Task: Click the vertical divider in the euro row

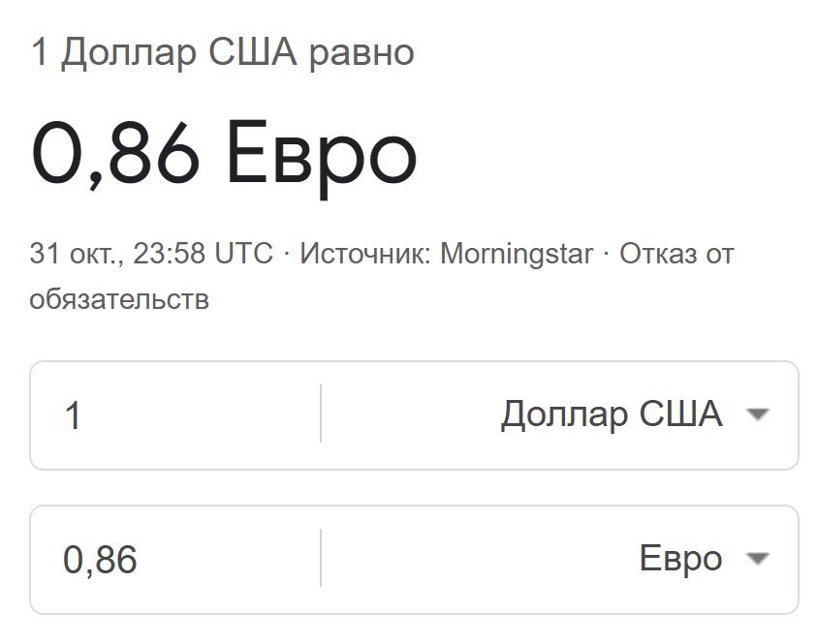Action: [321, 559]
